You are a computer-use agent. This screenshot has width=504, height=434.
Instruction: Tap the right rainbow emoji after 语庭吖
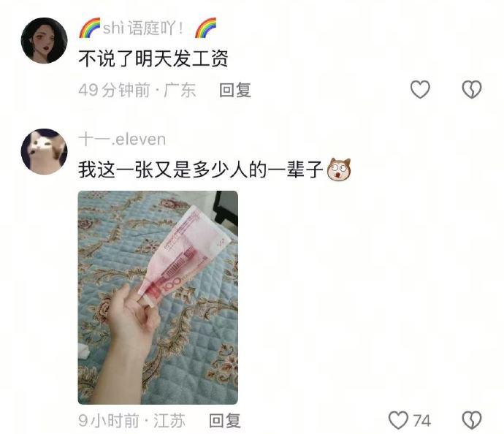tap(205, 28)
